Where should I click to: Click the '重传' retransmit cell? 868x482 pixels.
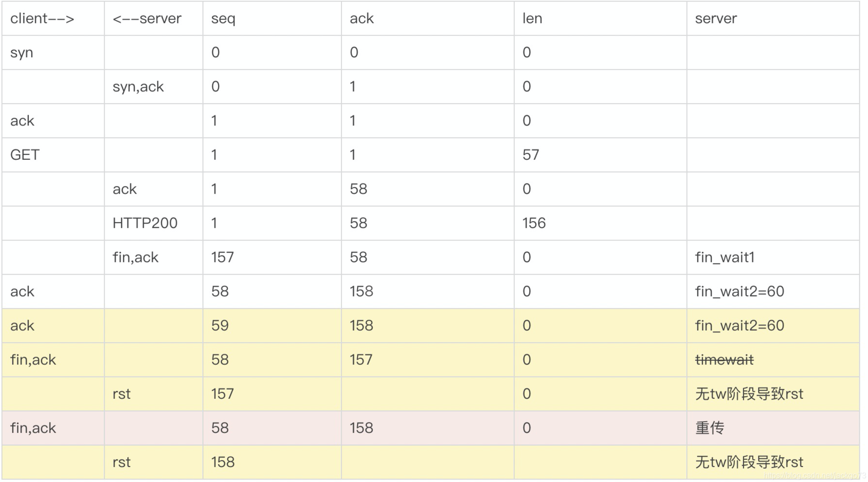(709, 428)
